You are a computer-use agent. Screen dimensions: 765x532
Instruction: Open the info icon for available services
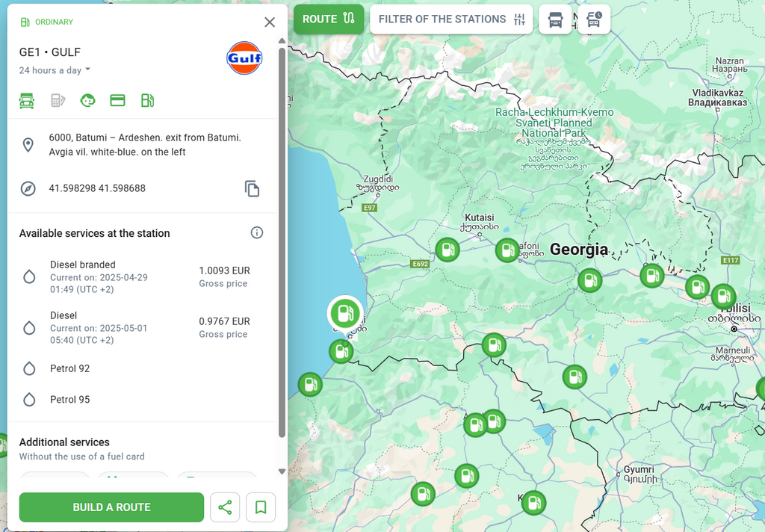click(257, 233)
